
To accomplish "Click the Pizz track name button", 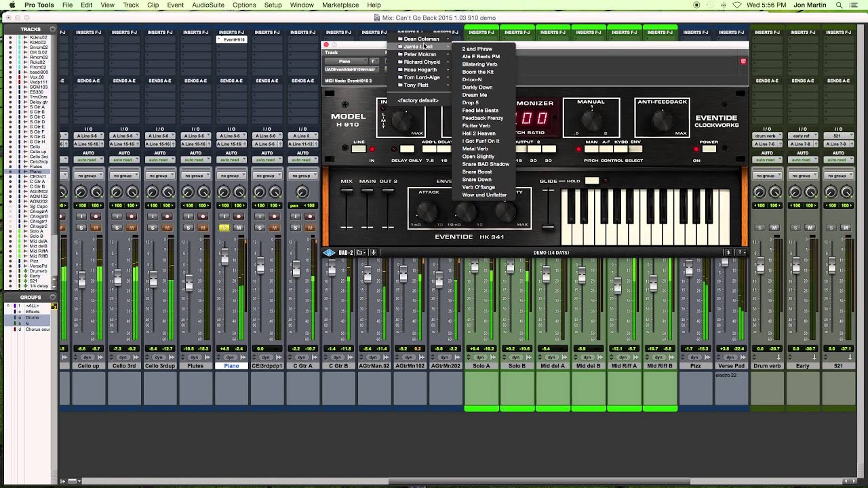I will 695,366.
